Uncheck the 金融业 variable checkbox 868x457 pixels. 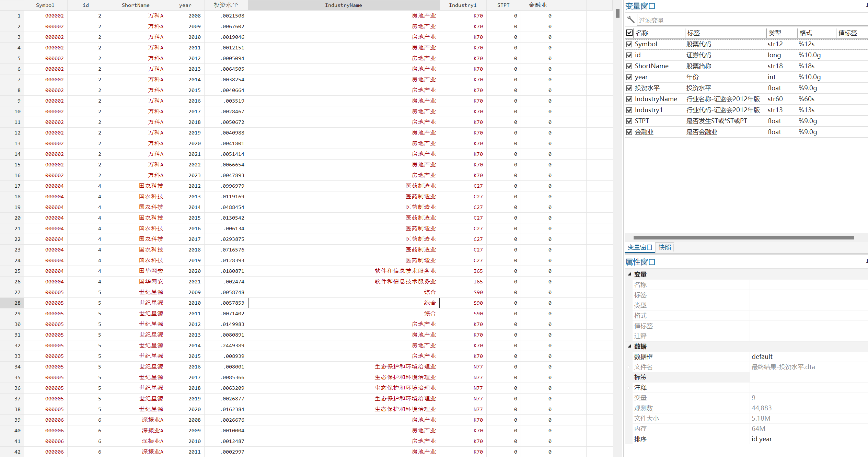click(629, 132)
